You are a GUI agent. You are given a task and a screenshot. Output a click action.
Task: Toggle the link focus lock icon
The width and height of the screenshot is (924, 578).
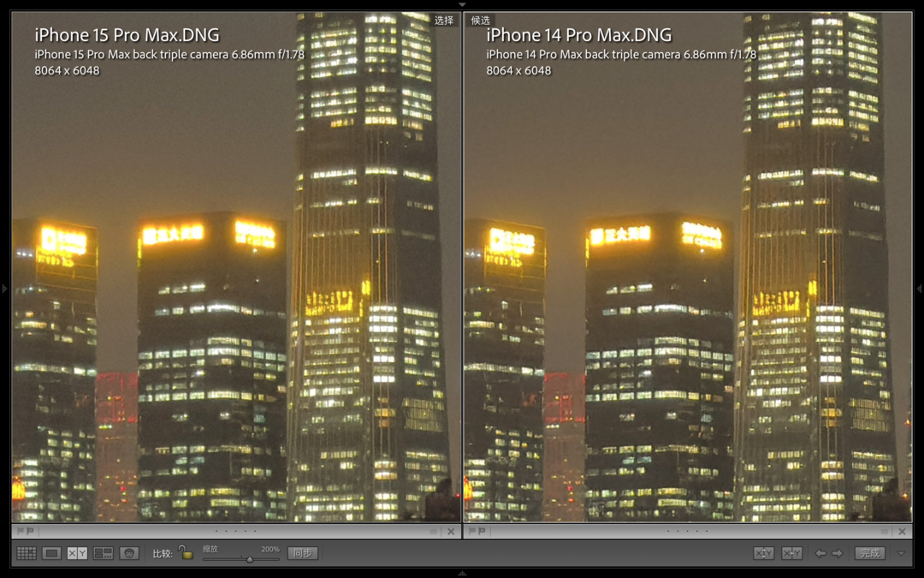click(x=185, y=552)
